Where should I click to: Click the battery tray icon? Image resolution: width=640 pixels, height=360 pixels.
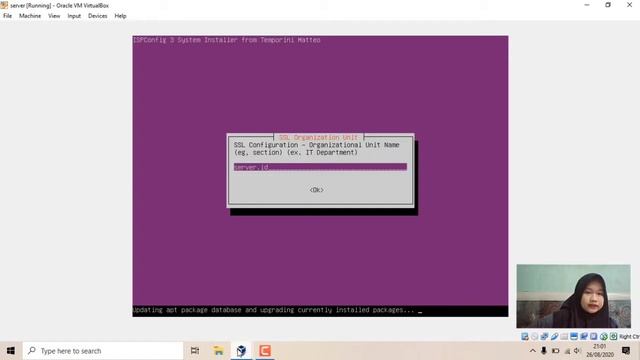[x=556, y=351]
